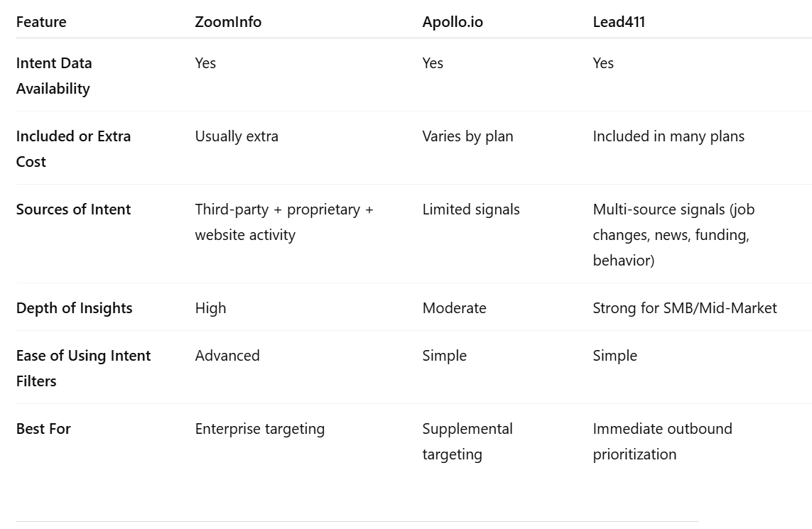Select 'Immediate outbound prioritization' cell
The image size is (812, 529).
tap(662, 442)
